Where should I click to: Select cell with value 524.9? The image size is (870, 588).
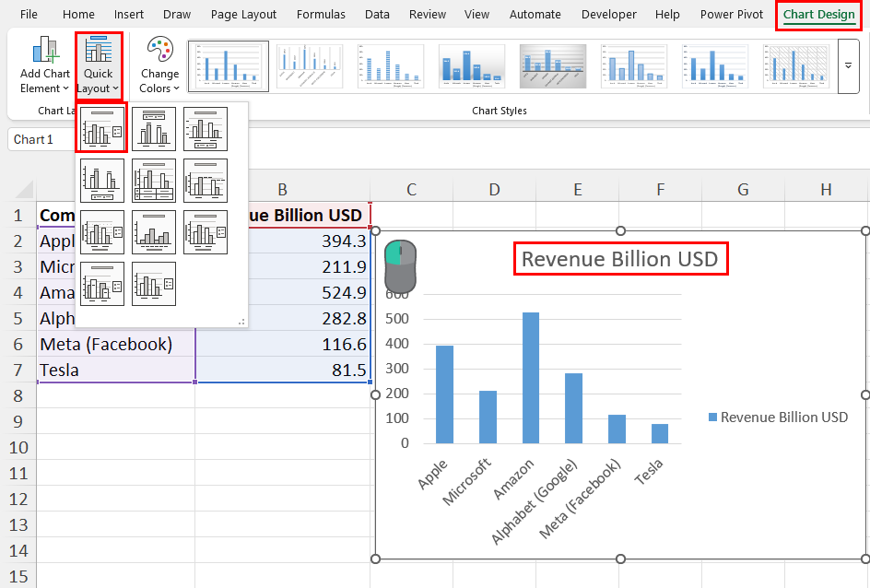(x=283, y=292)
